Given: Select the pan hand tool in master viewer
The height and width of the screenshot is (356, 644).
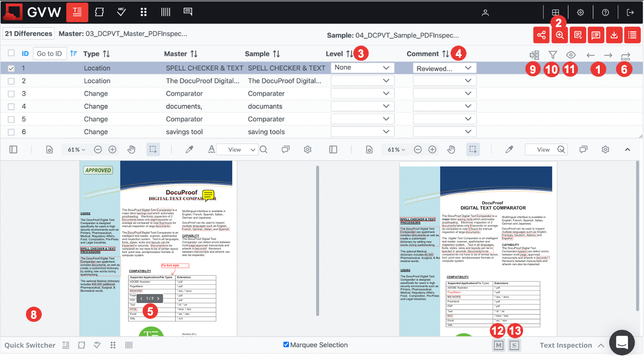Looking at the screenshot, I should (x=132, y=150).
